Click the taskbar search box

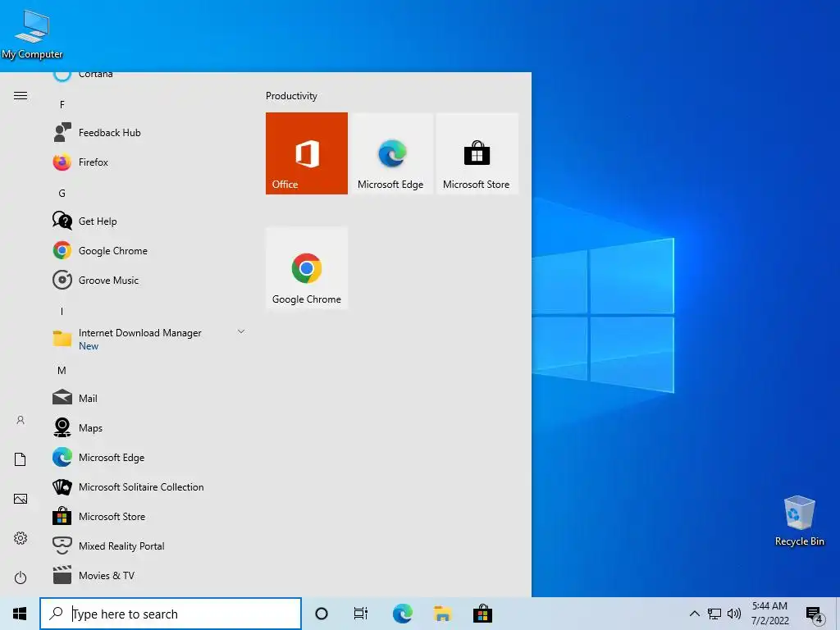[x=171, y=614]
